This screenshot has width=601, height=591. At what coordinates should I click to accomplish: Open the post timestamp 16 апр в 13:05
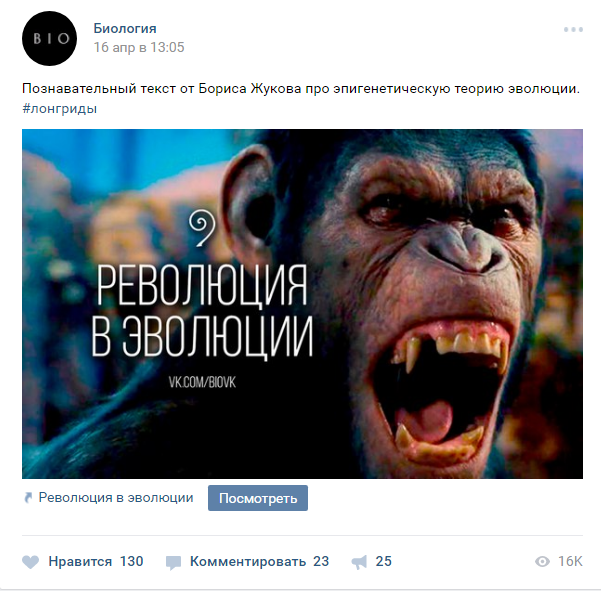139,47
